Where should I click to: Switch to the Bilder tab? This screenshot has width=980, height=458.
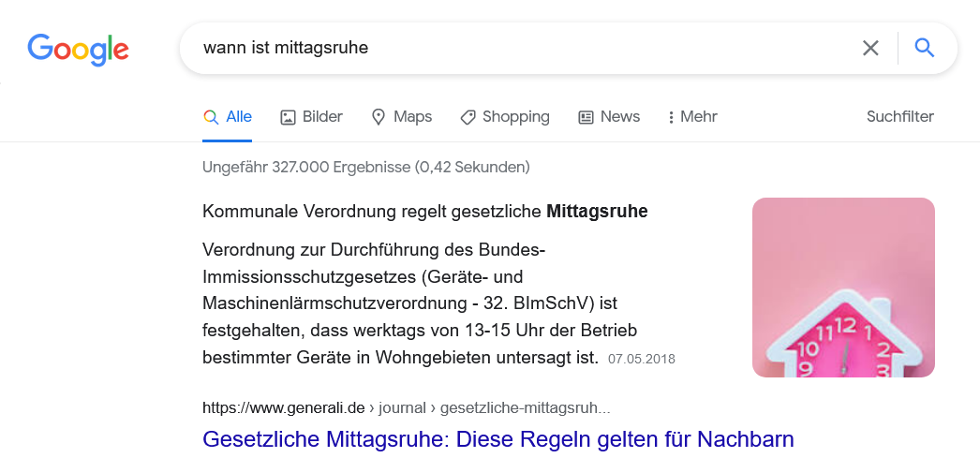pyautogui.click(x=311, y=117)
